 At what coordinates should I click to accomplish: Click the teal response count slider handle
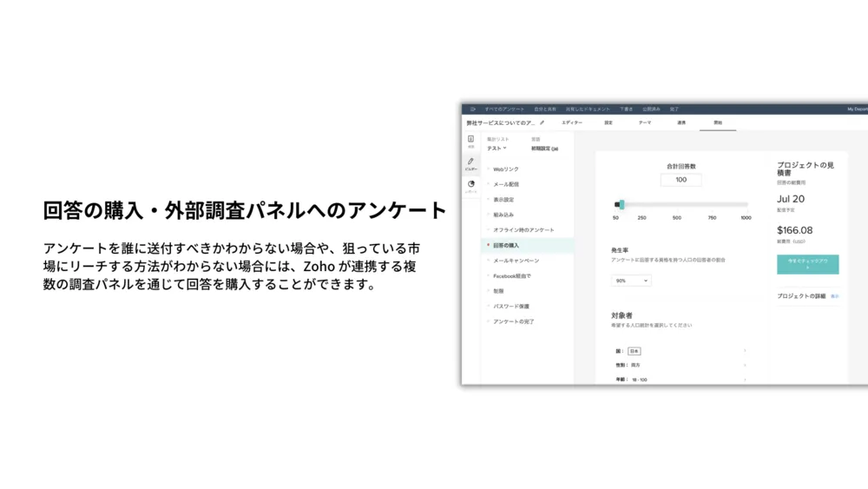(x=621, y=204)
